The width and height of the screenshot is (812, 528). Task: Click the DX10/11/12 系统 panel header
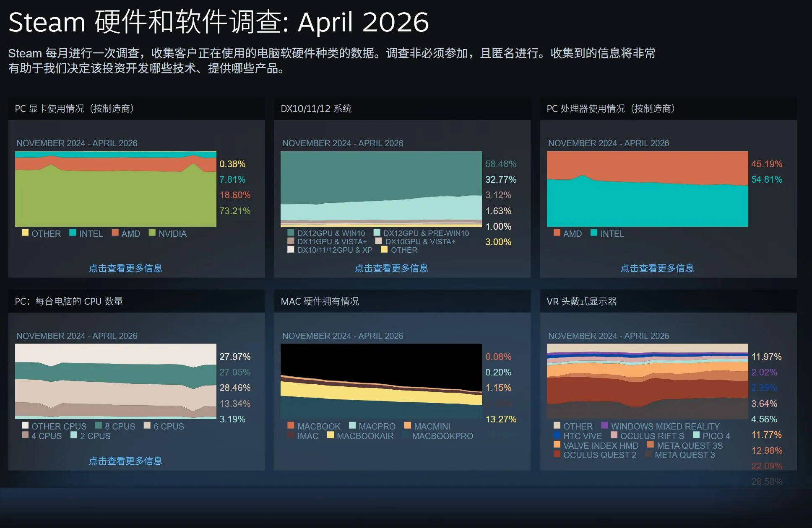coord(402,109)
